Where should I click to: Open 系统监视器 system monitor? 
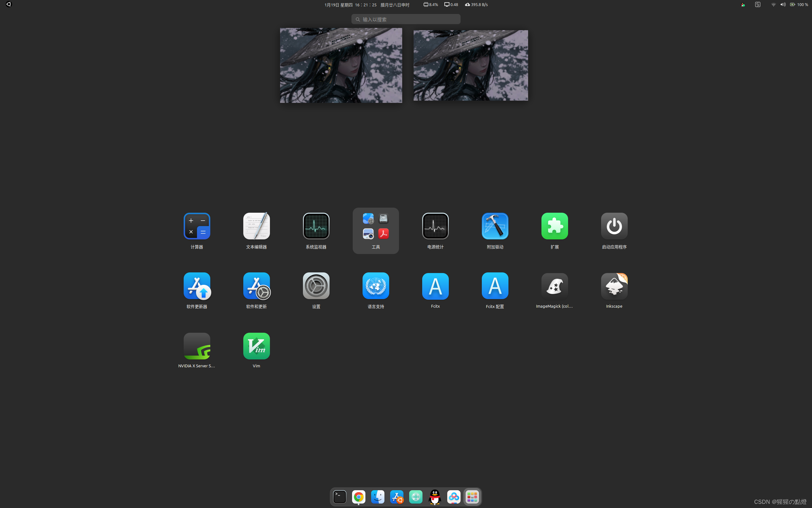tap(316, 231)
